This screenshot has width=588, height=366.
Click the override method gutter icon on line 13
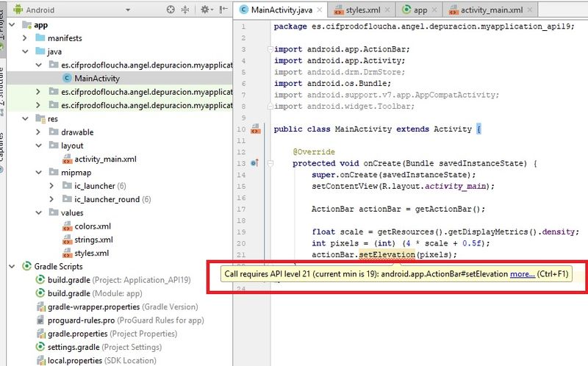(254, 163)
